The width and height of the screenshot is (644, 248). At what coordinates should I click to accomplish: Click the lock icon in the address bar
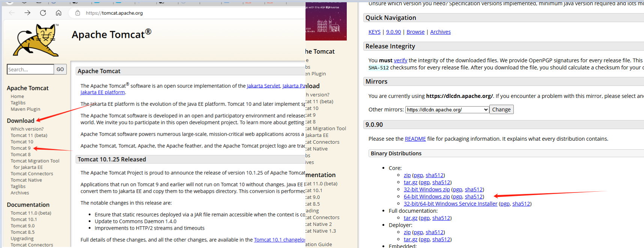point(78,13)
